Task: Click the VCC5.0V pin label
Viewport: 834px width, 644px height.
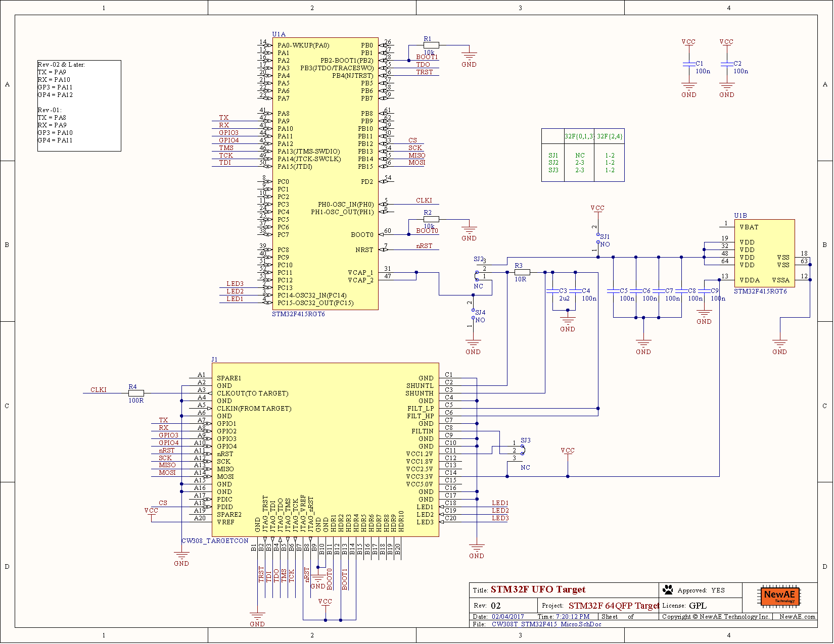Action: click(420, 484)
